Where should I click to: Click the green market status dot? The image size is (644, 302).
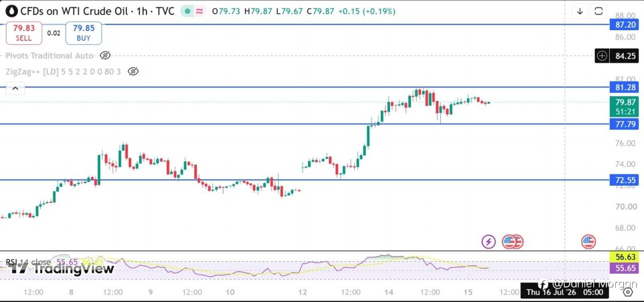click(x=187, y=11)
